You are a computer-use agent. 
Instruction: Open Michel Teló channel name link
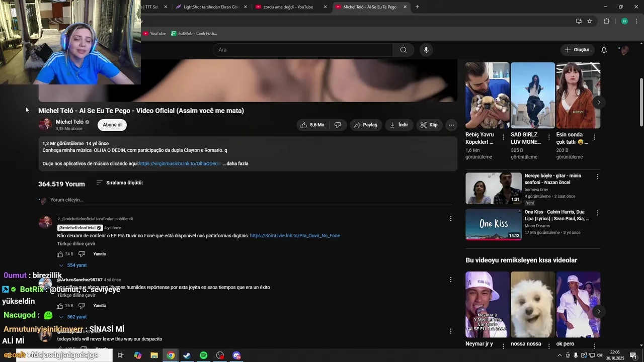click(x=69, y=122)
